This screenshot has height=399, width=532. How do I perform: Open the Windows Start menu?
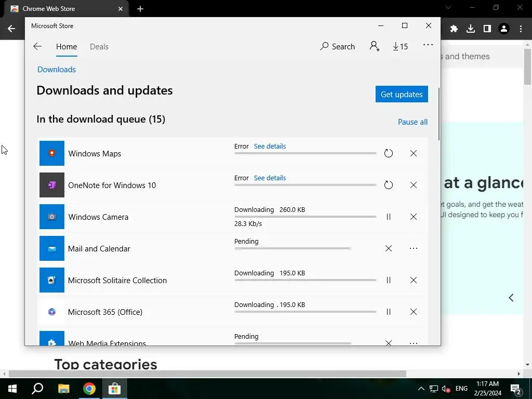coord(12,389)
